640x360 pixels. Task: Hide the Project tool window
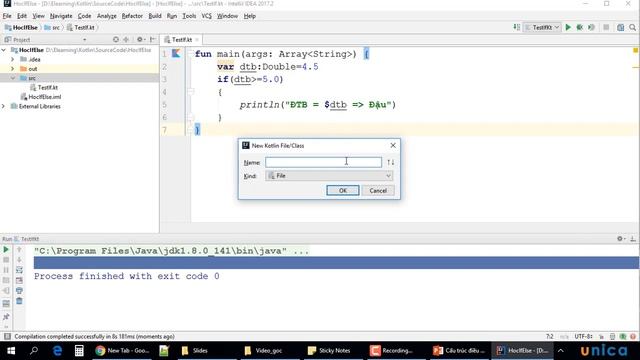[x=153, y=40]
